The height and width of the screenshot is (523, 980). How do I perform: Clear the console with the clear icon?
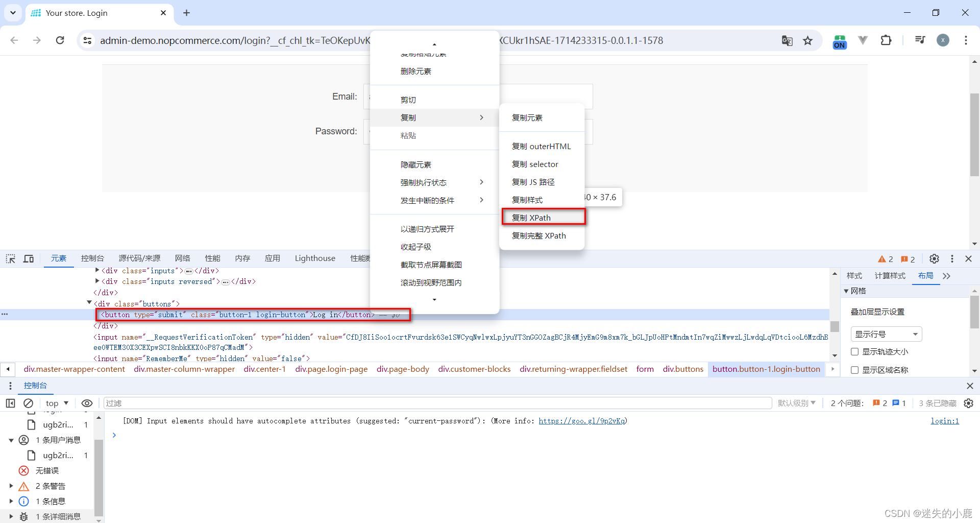tap(29, 403)
